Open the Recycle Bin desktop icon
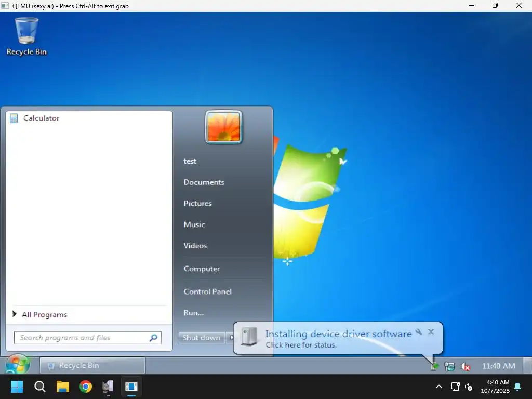The width and height of the screenshot is (532, 399). pos(26,37)
